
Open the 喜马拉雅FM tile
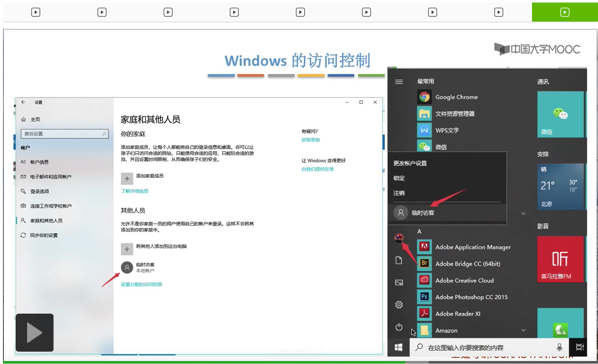tap(560, 259)
